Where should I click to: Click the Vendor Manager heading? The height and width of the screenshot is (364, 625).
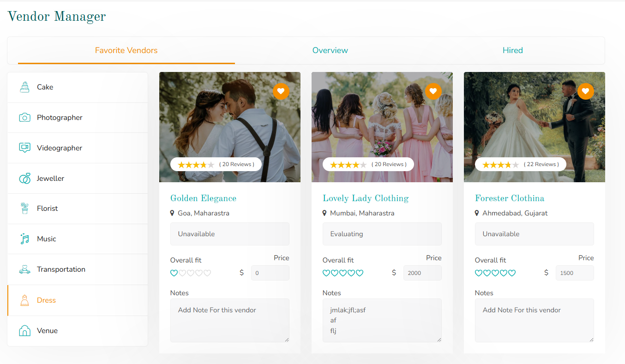pyautogui.click(x=57, y=17)
